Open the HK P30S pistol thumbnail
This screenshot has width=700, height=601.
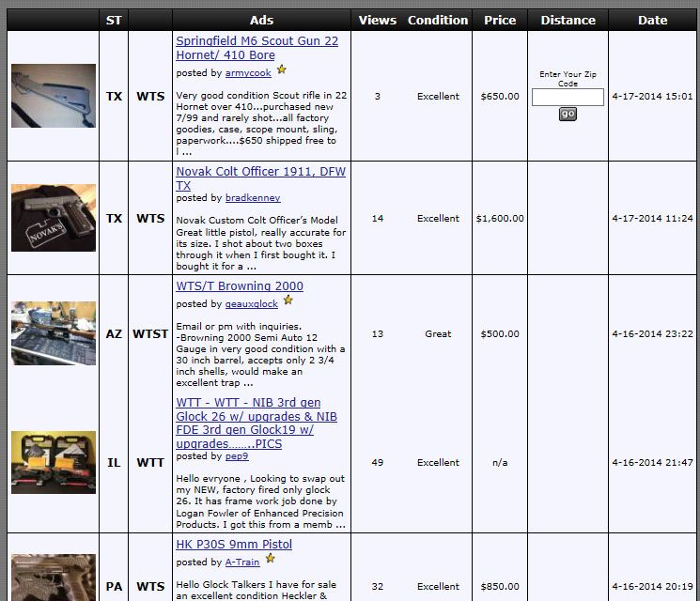[x=54, y=578]
